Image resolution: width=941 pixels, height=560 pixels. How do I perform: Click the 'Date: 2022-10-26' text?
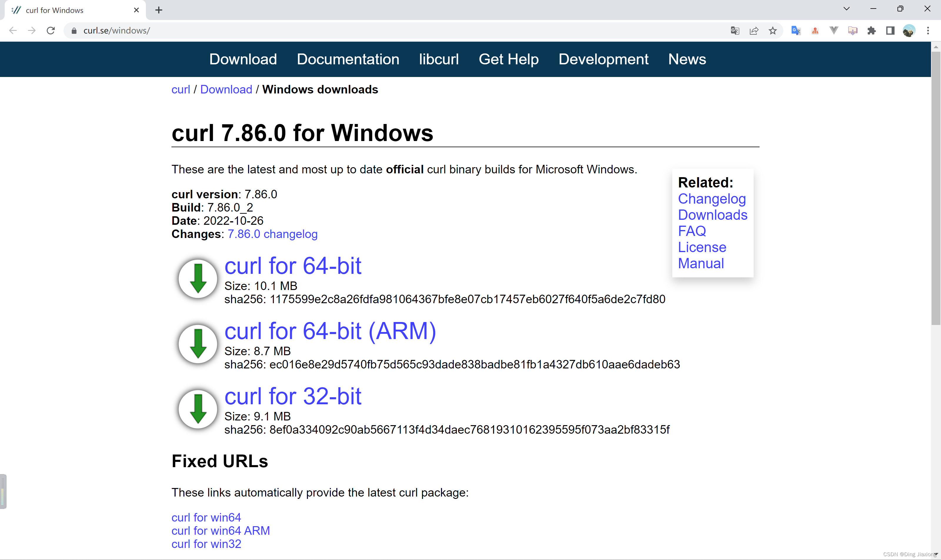point(218,221)
